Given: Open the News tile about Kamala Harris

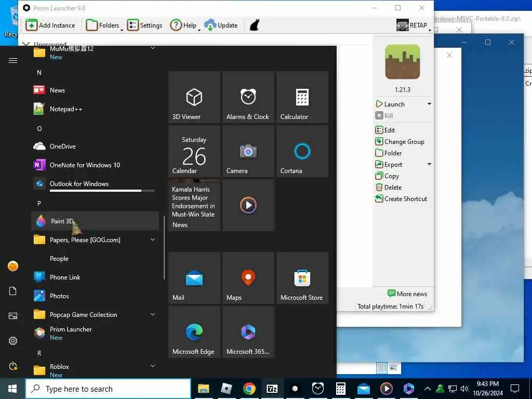Looking at the screenshot, I should 194,205.
